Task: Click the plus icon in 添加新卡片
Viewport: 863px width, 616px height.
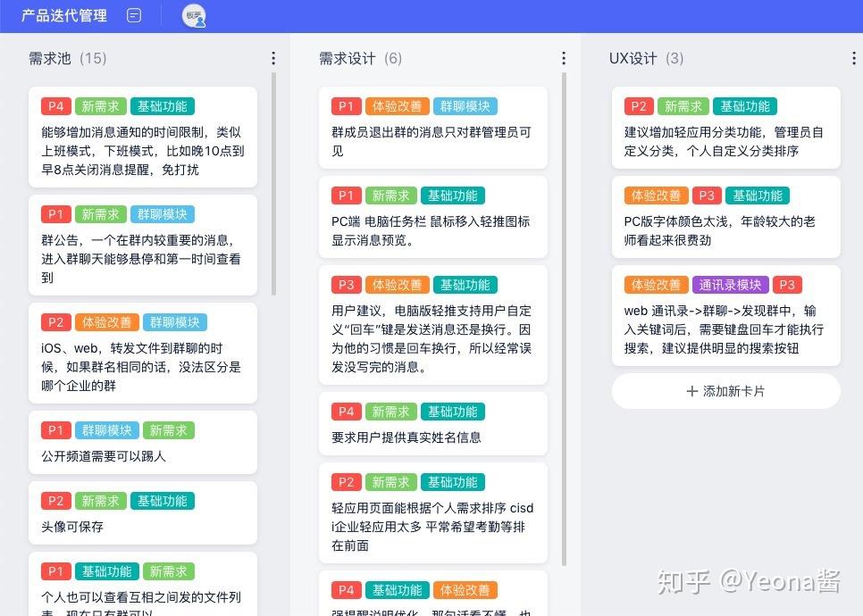Action: (x=692, y=391)
